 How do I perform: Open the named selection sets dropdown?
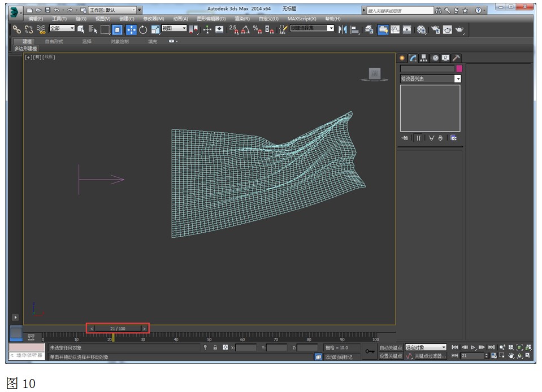(312, 28)
